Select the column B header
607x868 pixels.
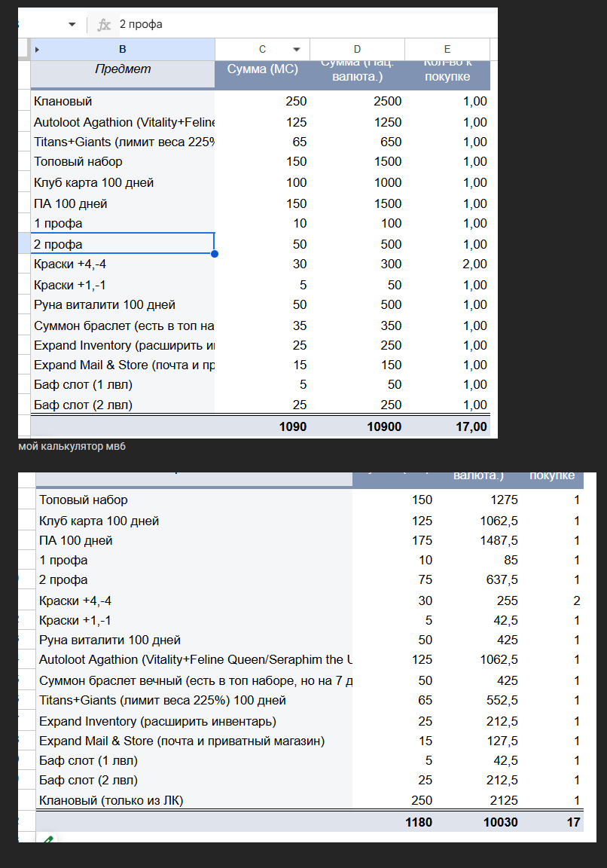click(123, 50)
